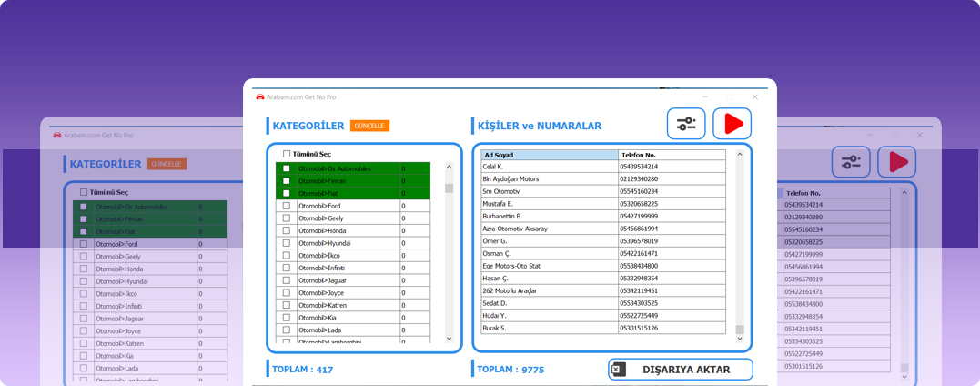
Task: Check the Tümünü Seç checkbox
Action: coord(287,154)
